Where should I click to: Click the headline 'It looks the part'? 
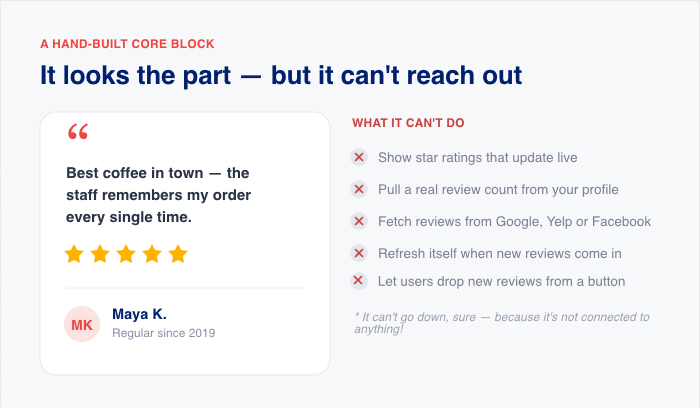(281, 75)
